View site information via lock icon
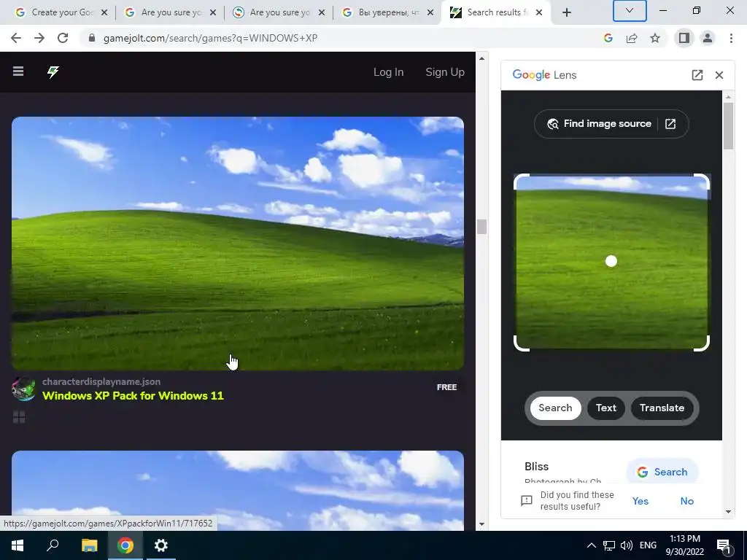 click(x=92, y=38)
